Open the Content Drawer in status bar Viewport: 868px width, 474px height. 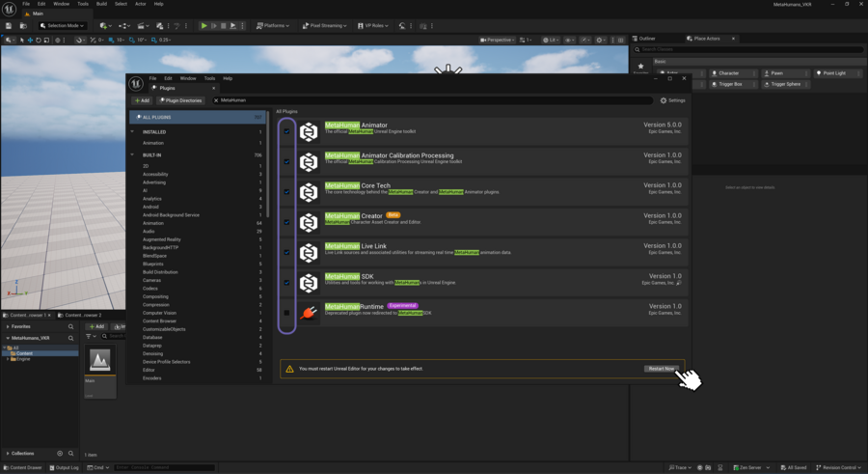pos(23,467)
